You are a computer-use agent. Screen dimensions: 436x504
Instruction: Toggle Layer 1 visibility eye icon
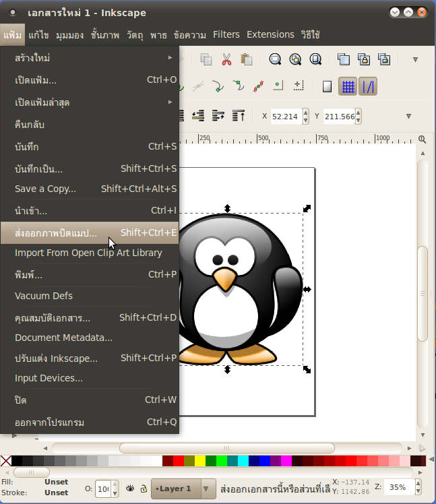click(x=130, y=489)
